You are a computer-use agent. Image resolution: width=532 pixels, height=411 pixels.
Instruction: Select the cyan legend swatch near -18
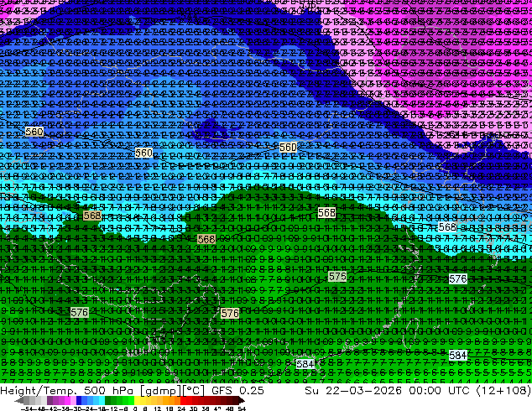(x=102, y=400)
